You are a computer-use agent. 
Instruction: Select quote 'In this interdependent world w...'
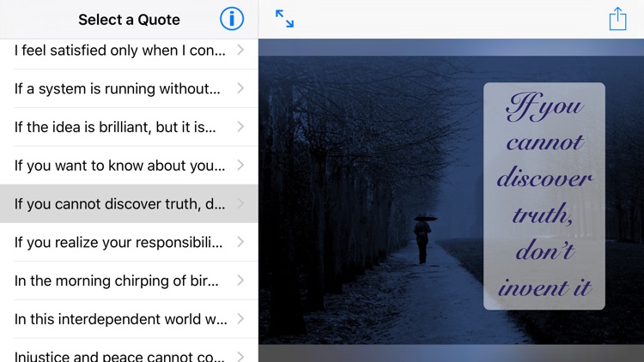(x=129, y=319)
